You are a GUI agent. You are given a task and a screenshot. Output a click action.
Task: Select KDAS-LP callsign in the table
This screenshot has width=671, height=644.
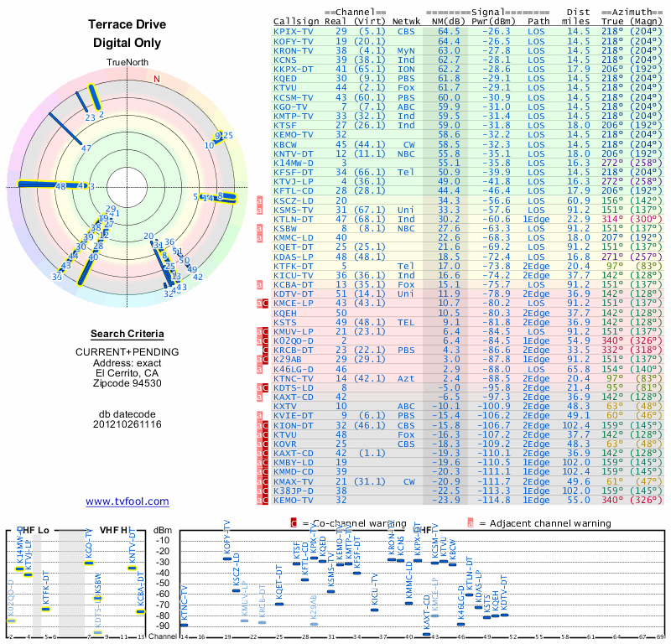click(294, 257)
